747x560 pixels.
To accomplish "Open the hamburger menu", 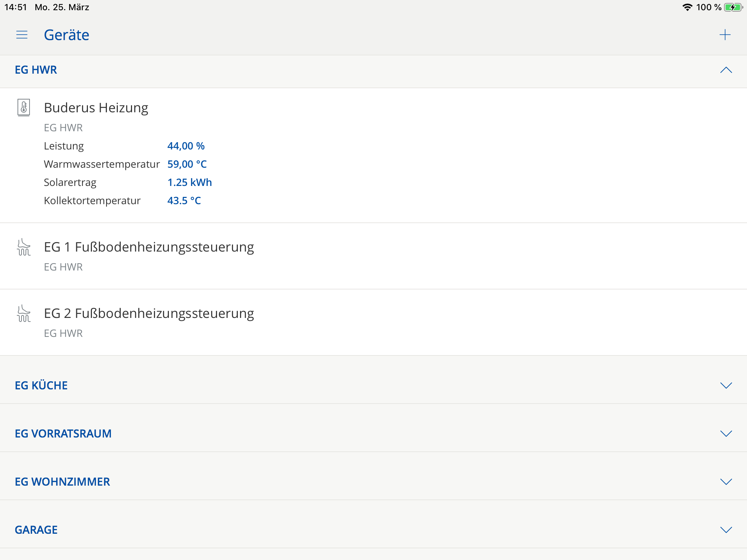I will [x=22, y=35].
